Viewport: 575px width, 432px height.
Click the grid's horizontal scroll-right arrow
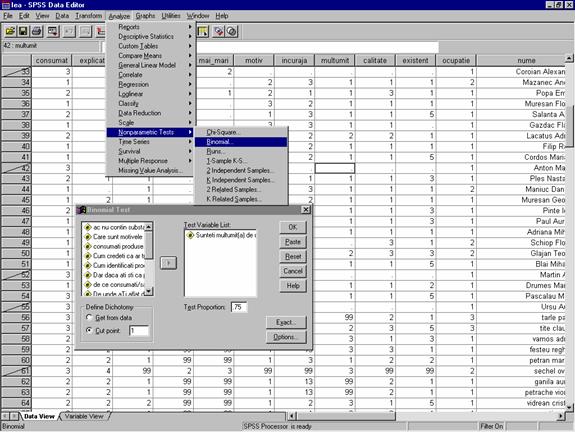561,416
